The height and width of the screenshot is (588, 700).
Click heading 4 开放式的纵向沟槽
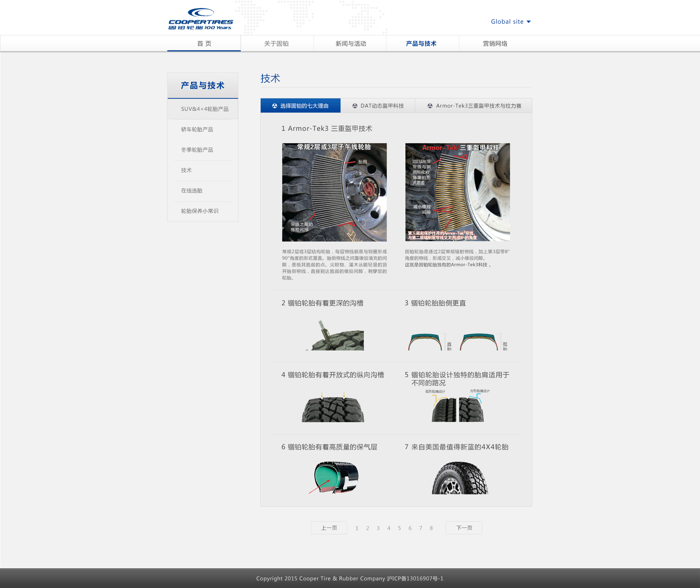[x=332, y=375]
